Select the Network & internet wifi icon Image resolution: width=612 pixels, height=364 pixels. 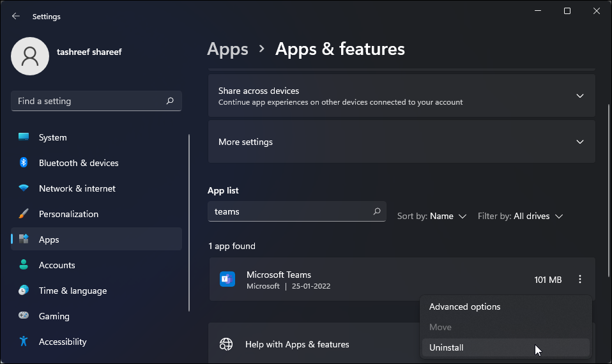pyautogui.click(x=24, y=188)
